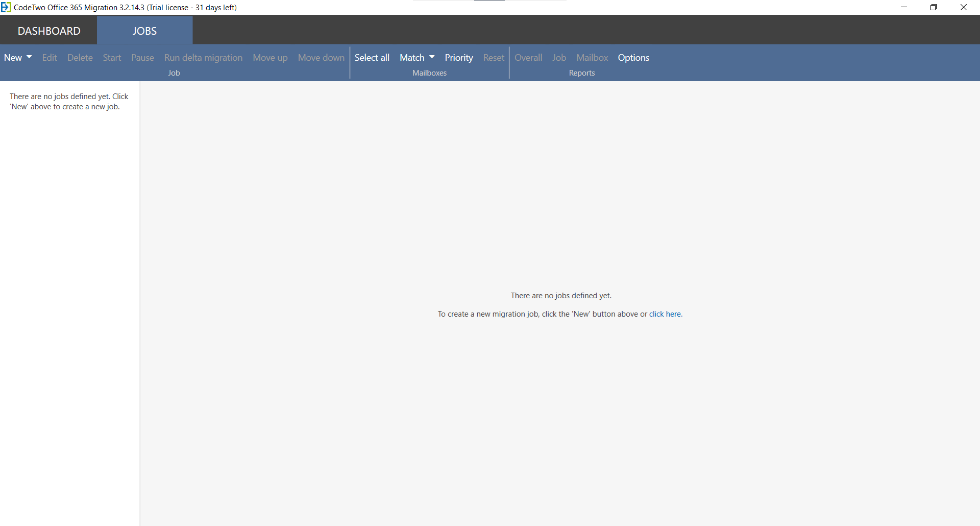Click the Select all mailboxes button
This screenshot has height=526, width=980.
tap(372, 58)
